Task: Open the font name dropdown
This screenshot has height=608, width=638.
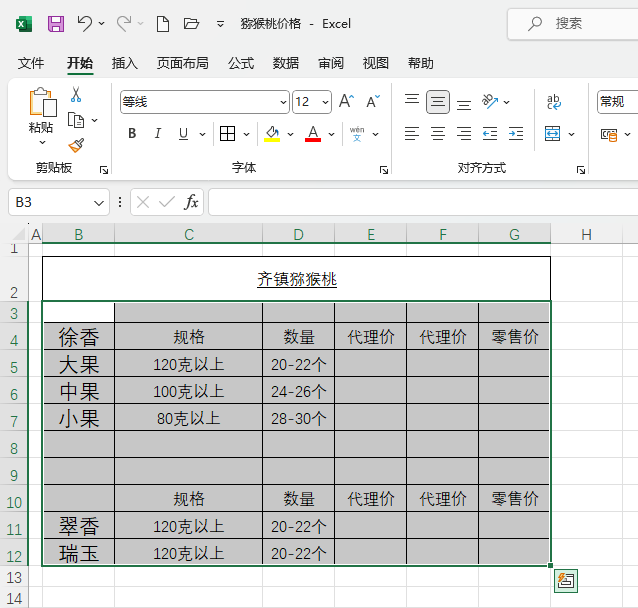Action: point(284,102)
